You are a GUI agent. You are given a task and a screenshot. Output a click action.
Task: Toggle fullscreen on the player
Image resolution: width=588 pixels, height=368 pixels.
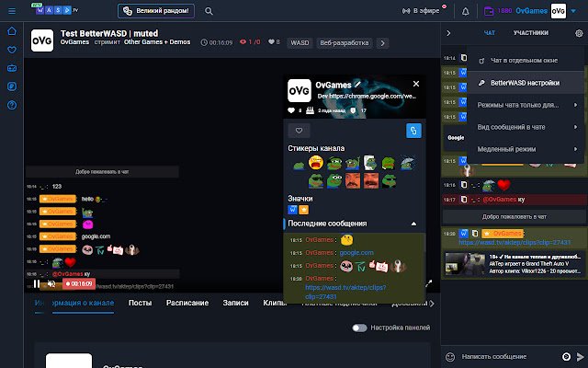[429, 283]
